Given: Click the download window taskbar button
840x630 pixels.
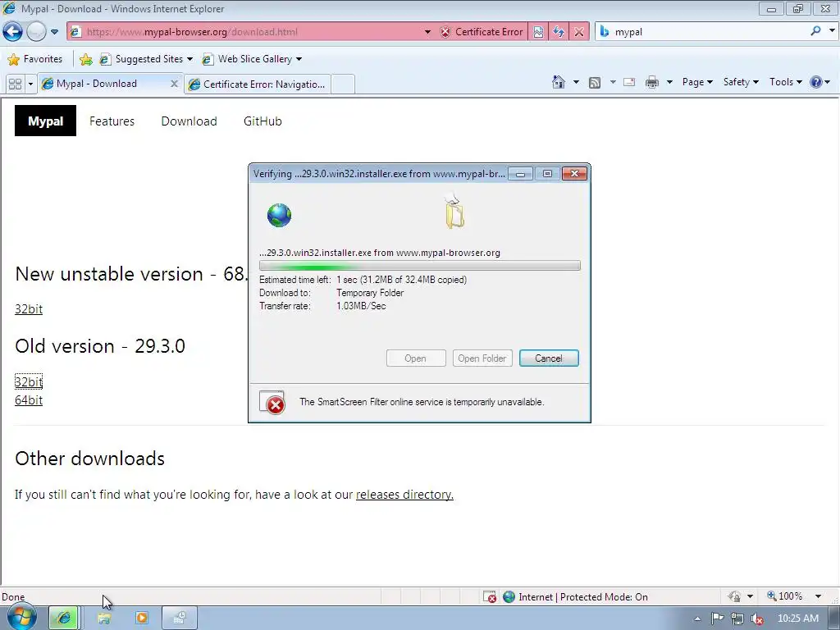Looking at the screenshot, I should [x=180, y=618].
